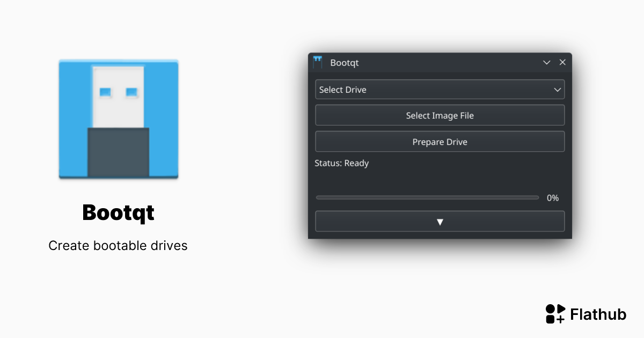Image resolution: width=644 pixels, height=338 pixels.
Task: Click the tagline Create bootable drives
Action: [118, 245]
